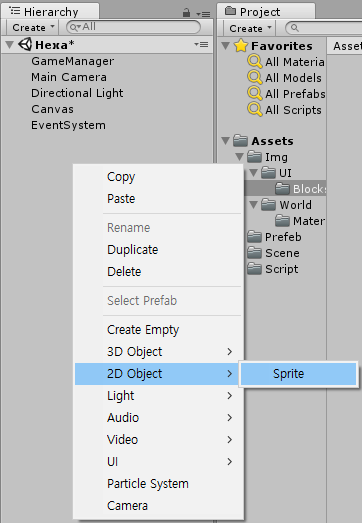Open the Hierarchy Create dropdown

point(33,27)
